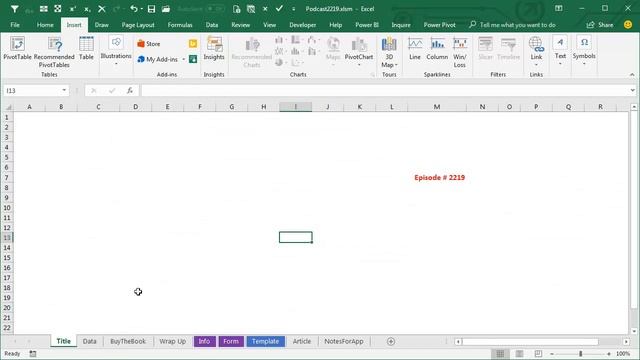Expand the formula bar chevron
The width and height of the screenshot is (640, 360).
point(632,90)
